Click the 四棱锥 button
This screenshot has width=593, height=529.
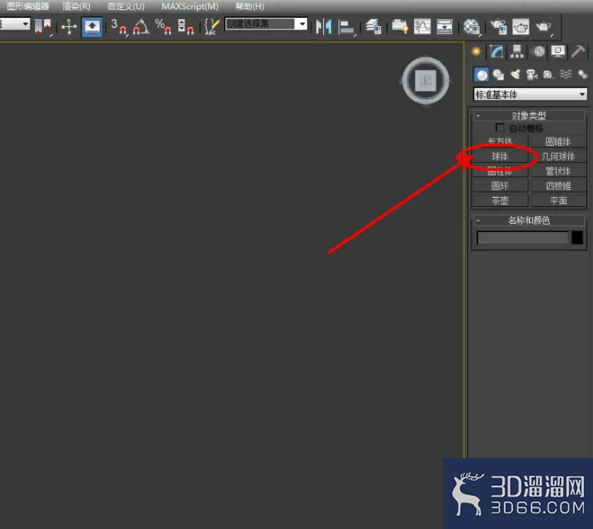pos(558,186)
